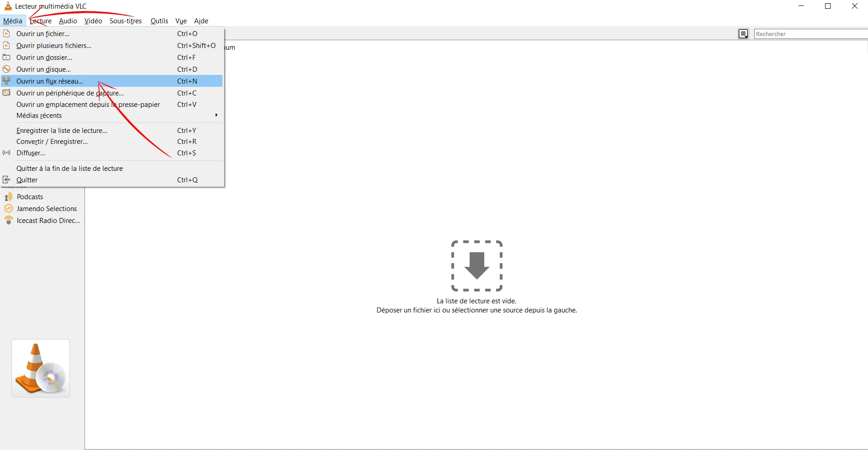
Task: Choose Ouvrir un disque... entry
Action: 112,69
